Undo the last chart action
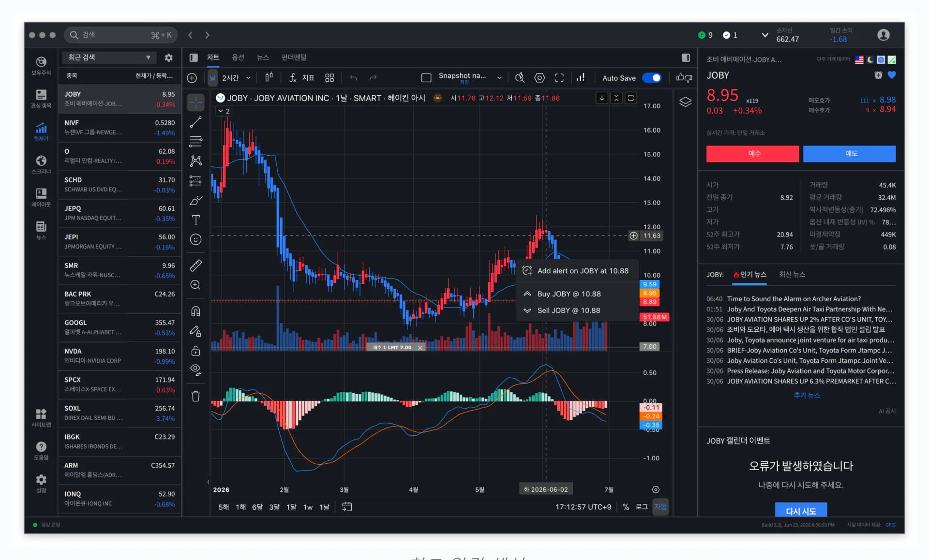Screen dimensions: 929x560 coord(354,78)
